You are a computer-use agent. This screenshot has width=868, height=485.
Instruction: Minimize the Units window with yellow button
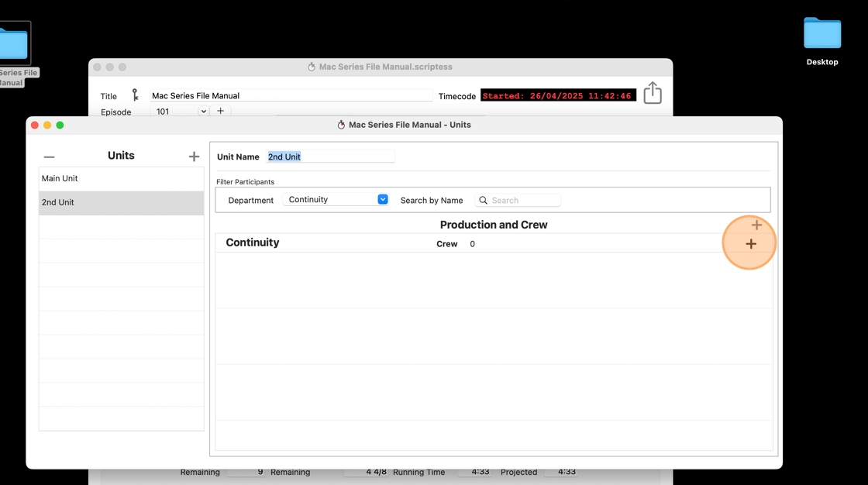[47, 126]
